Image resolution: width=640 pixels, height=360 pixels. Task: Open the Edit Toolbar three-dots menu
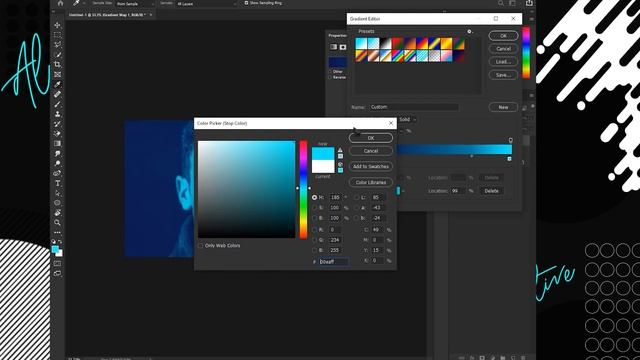[58, 233]
